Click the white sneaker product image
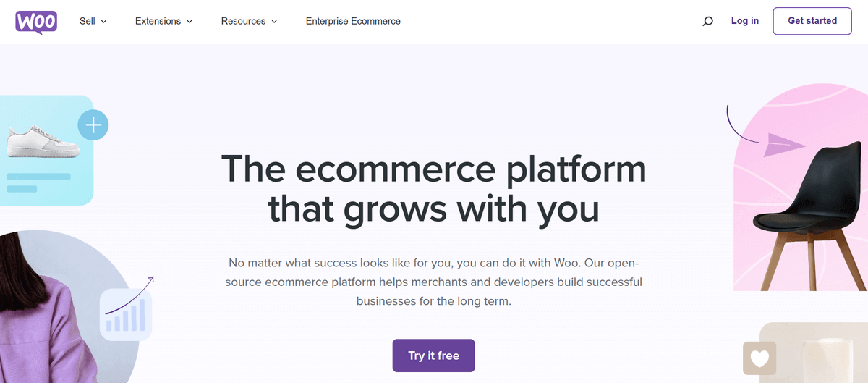Viewport: 868px width, 383px height. [x=43, y=142]
